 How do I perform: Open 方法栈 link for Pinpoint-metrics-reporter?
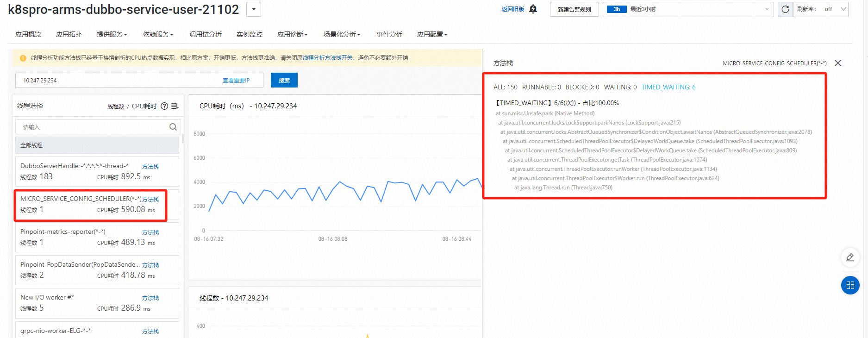(x=150, y=232)
